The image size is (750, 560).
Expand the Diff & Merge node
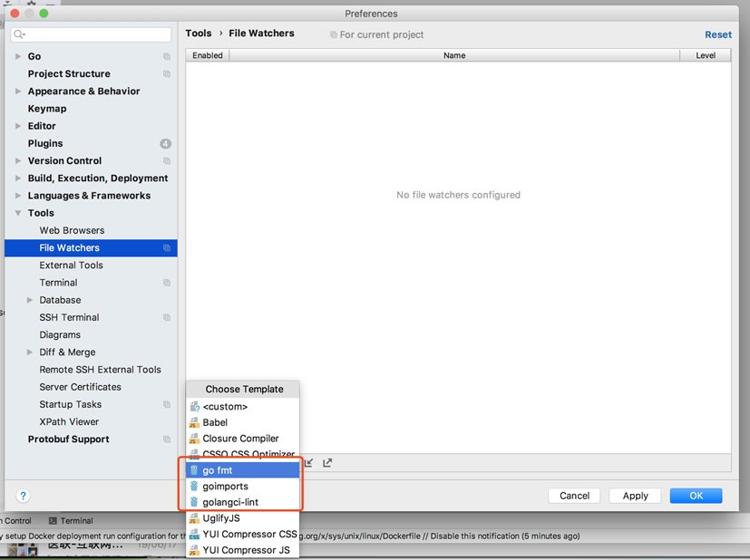(31, 352)
